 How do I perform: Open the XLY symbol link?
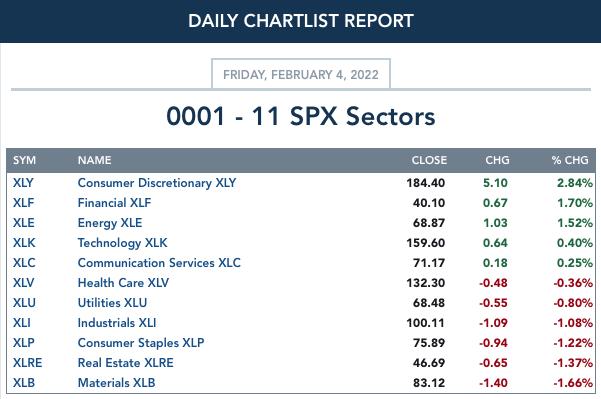(x=23, y=183)
